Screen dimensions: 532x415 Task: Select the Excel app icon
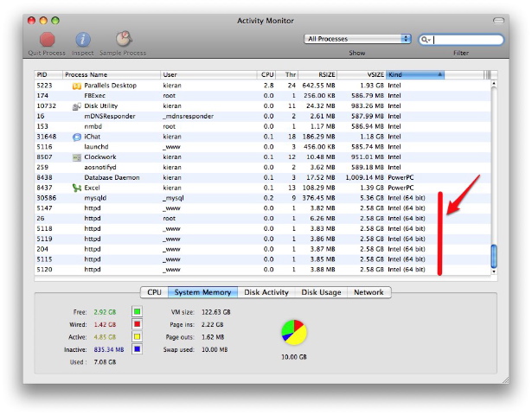pyautogui.click(x=77, y=188)
